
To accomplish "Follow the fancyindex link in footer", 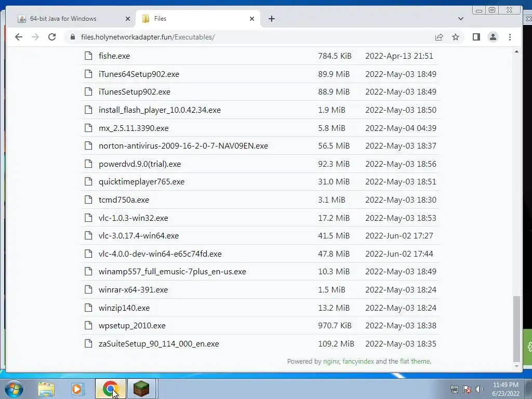I will point(358,362).
